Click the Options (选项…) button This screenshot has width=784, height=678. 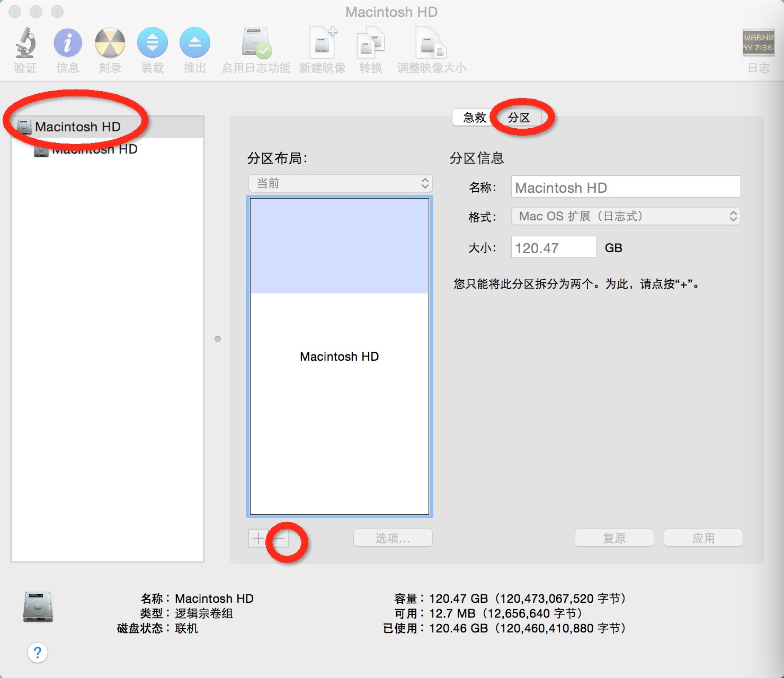tap(393, 538)
